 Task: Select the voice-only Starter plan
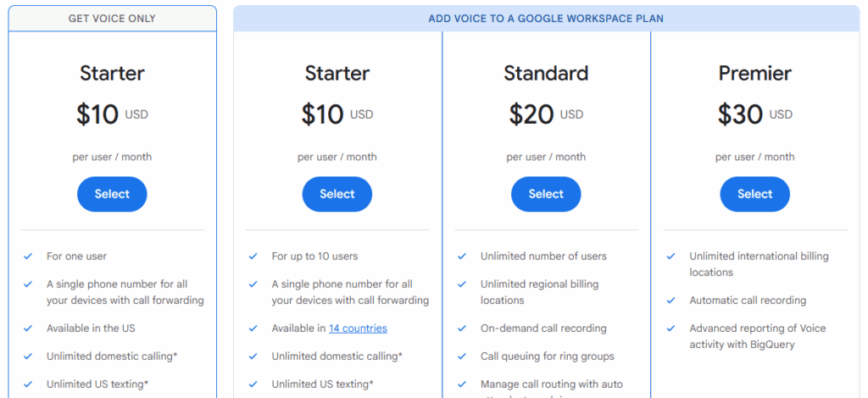click(x=112, y=194)
